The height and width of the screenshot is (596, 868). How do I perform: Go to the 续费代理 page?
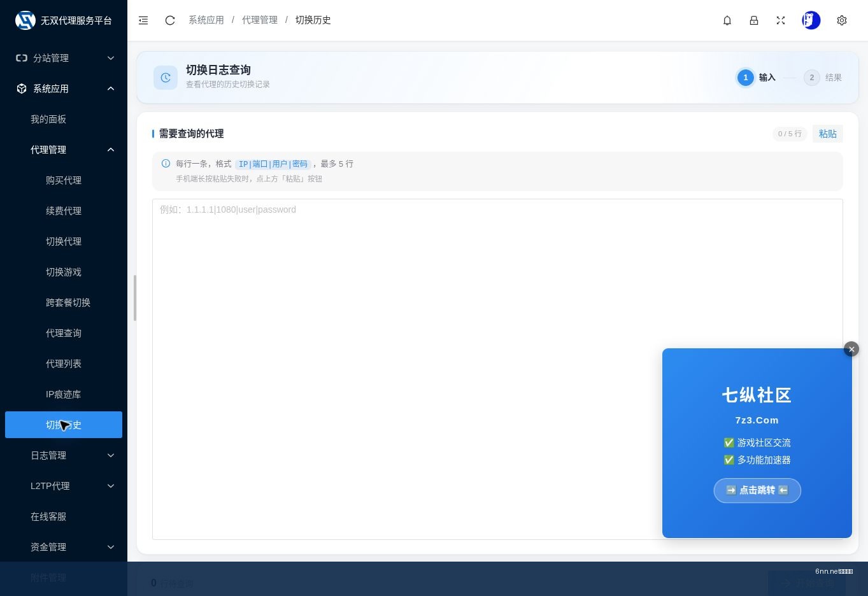pos(64,211)
